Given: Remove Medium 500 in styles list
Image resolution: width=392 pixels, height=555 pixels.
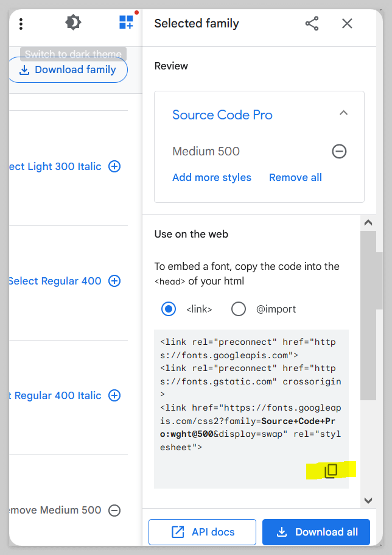Looking at the screenshot, I should (114, 511).
